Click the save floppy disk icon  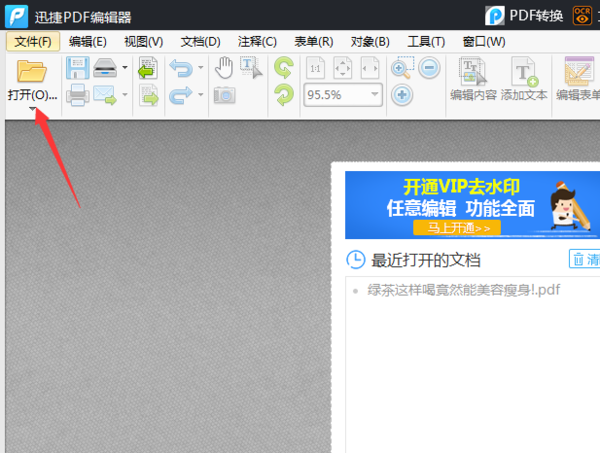(78, 68)
